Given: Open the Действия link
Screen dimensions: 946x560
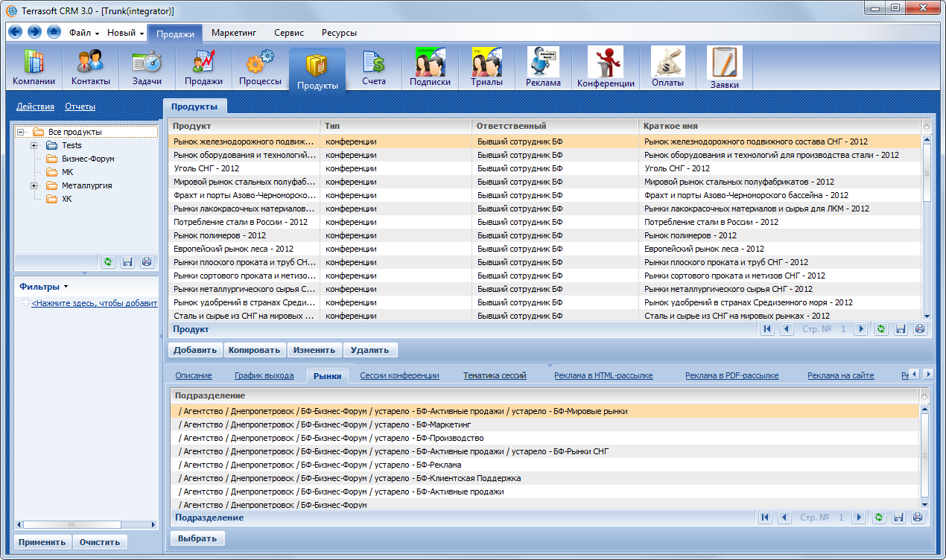Looking at the screenshot, I should point(35,106).
